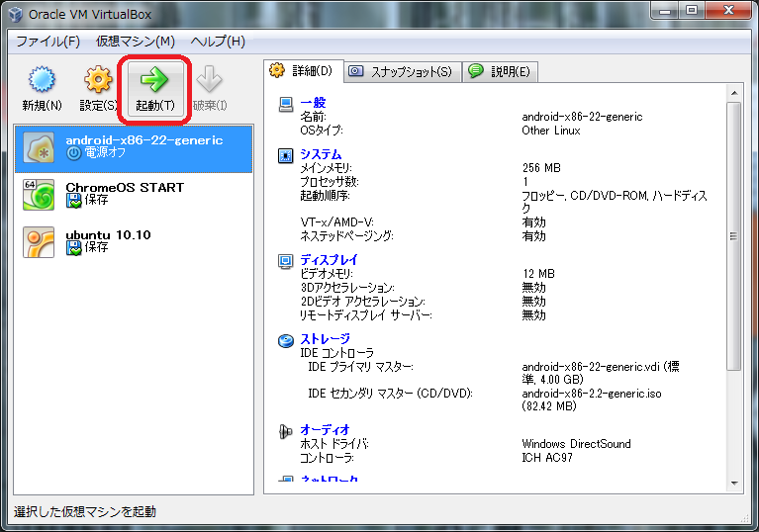Image resolution: width=759 pixels, height=532 pixels.
Task: Click the Windows DirectSound host driver value
Action: [576, 444]
